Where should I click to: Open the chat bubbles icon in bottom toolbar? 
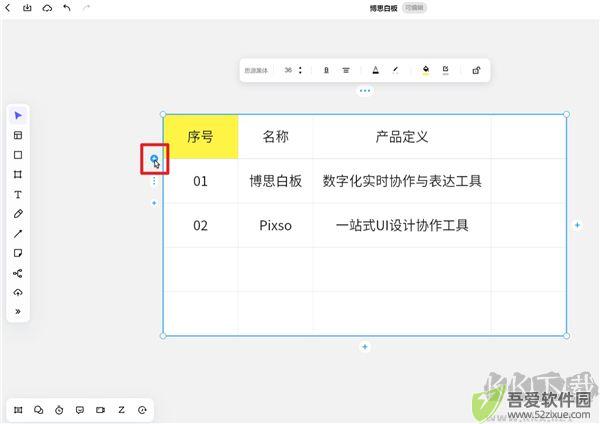pyautogui.click(x=39, y=410)
